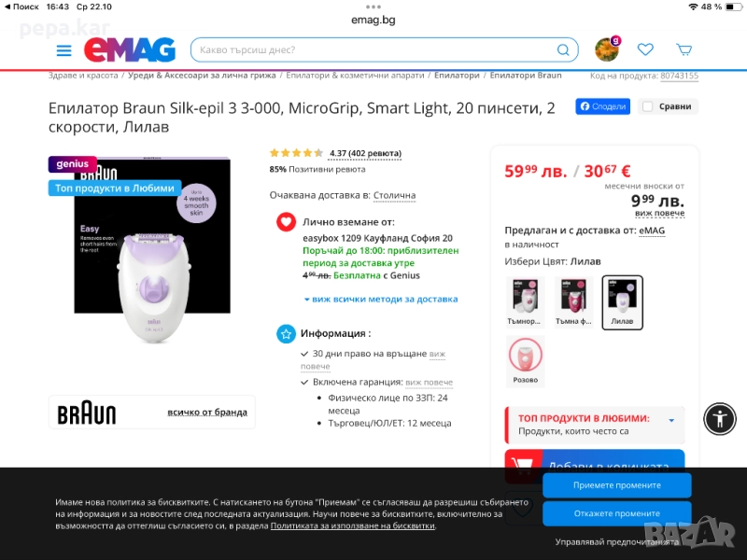Click Приемете промените cookie button
This screenshot has width=747, height=560.
[617, 485]
